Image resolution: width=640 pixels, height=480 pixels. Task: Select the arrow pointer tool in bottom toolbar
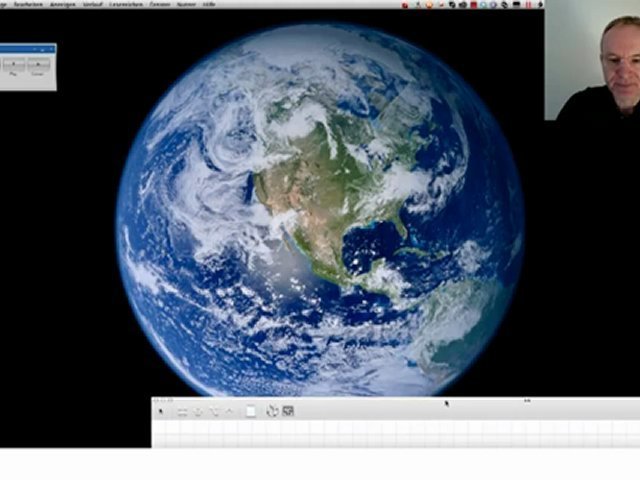tap(160, 411)
